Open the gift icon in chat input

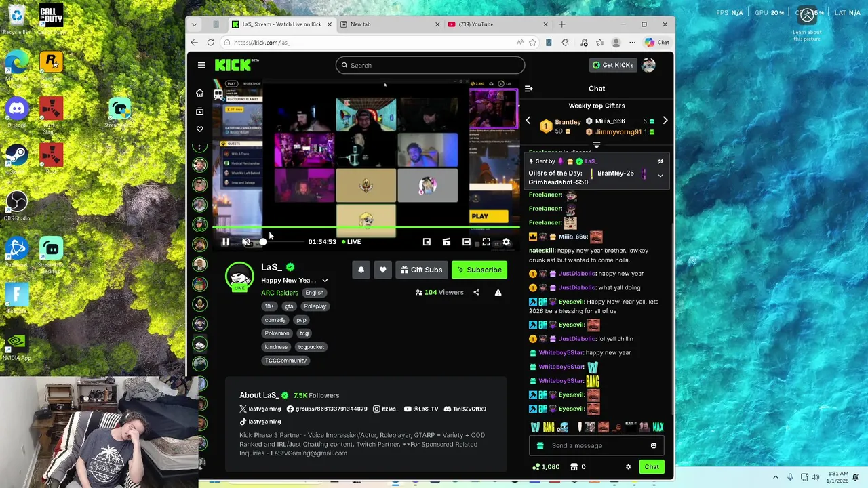[540, 446]
